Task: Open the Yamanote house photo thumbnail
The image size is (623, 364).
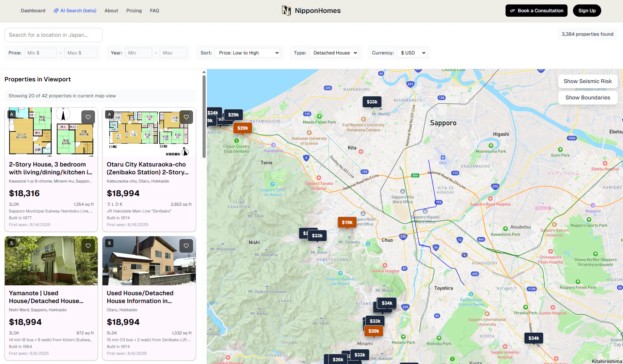Action: point(51,261)
